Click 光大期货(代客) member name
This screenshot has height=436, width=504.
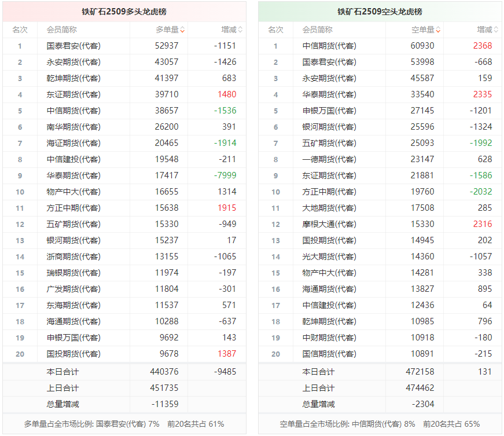pyautogui.click(x=329, y=257)
